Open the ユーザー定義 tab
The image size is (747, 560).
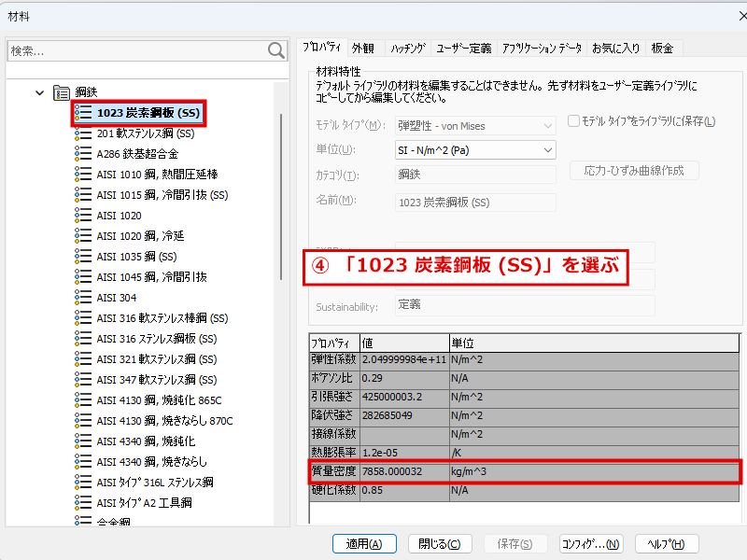tap(463, 49)
